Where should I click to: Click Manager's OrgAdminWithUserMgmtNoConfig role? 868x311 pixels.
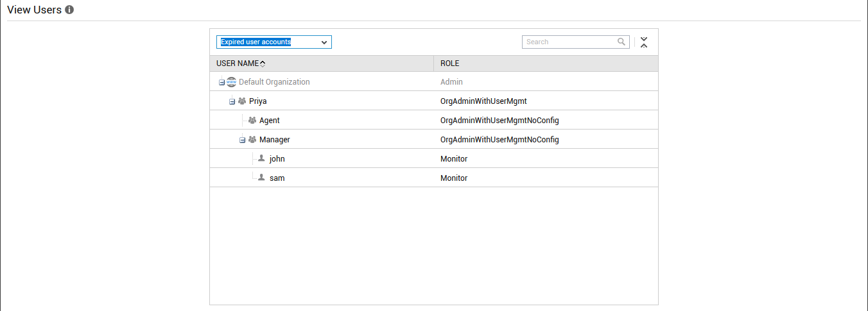[499, 140]
